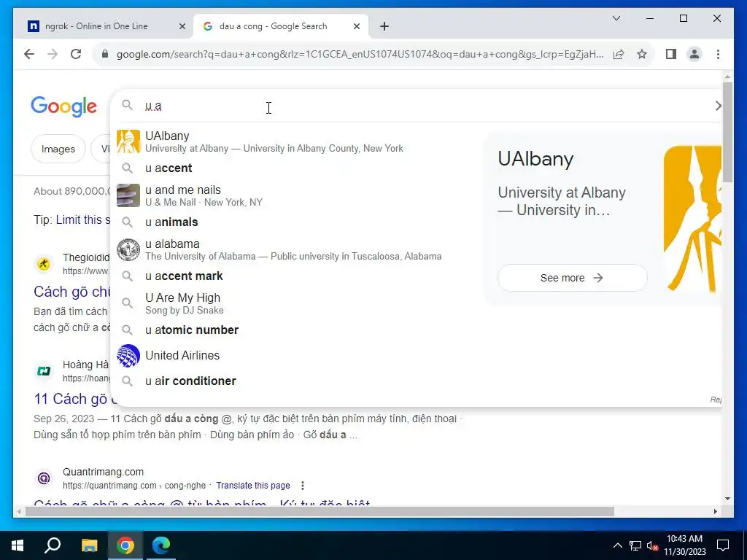Screen dimensions: 747x560
Task: Click Translate this page for Quantrimang
Action: point(253,485)
